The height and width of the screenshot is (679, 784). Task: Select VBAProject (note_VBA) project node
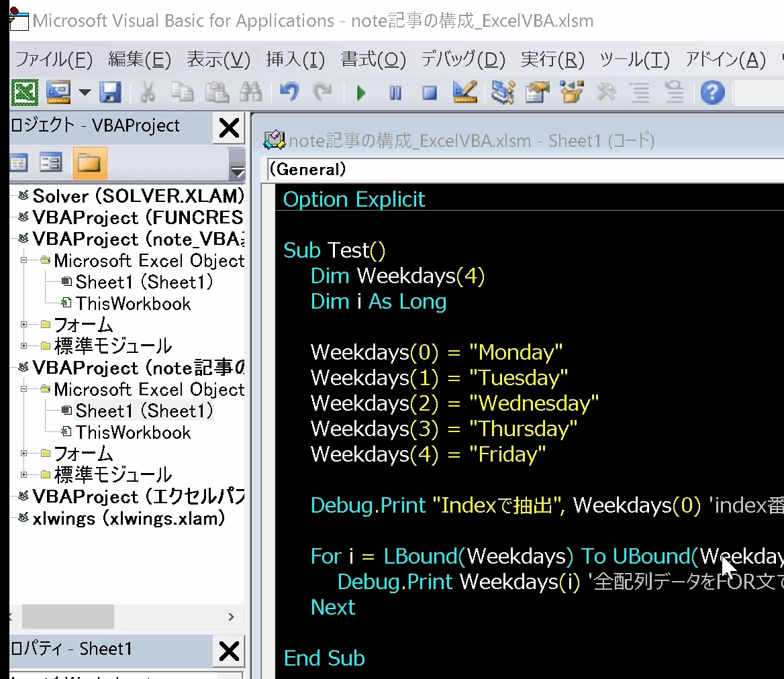pos(138,239)
